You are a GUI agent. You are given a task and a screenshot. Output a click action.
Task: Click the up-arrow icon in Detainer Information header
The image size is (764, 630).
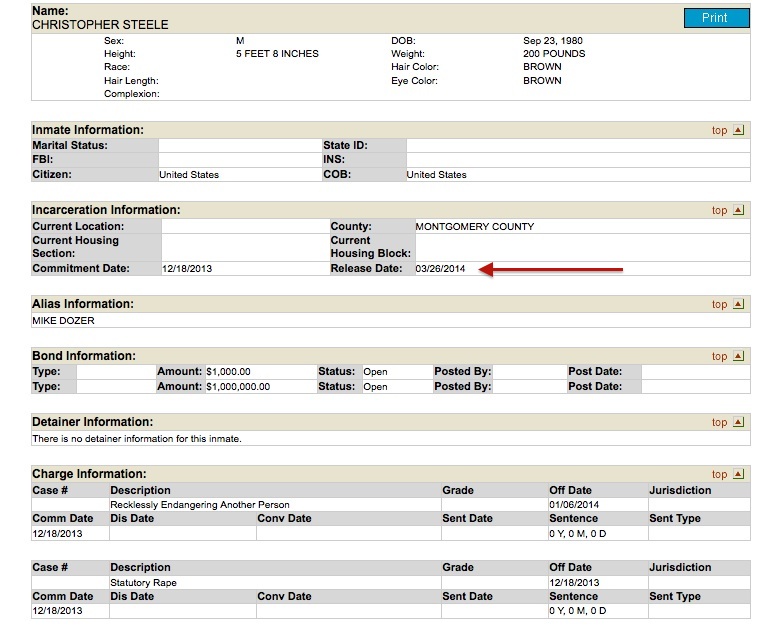tap(739, 422)
